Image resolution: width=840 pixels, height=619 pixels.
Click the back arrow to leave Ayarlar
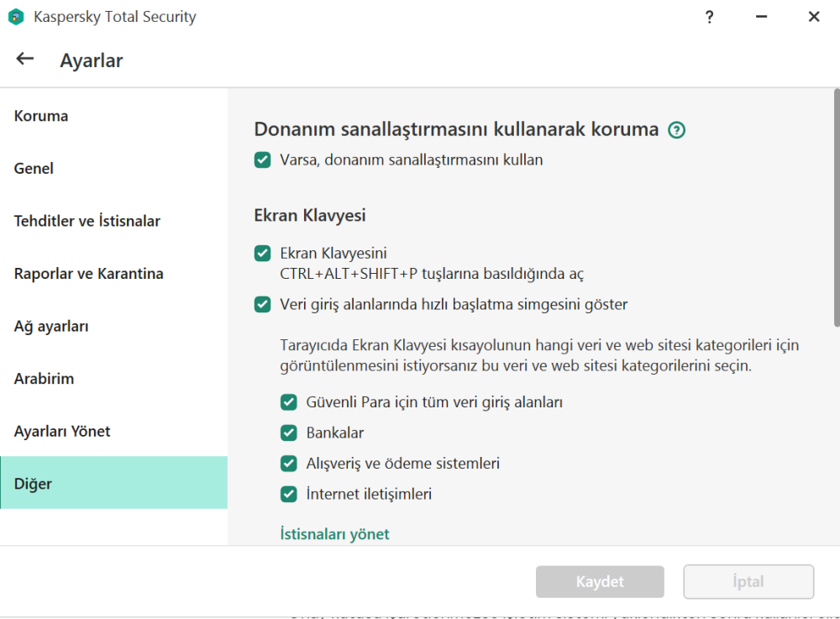tap(24, 59)
